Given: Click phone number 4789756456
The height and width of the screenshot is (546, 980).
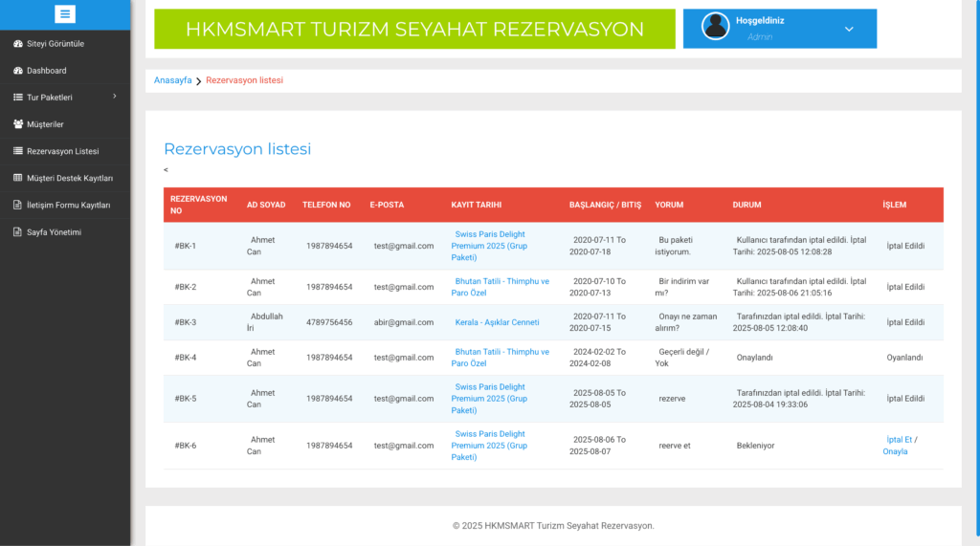Looking at the screenshot, I should pos(329,322).
